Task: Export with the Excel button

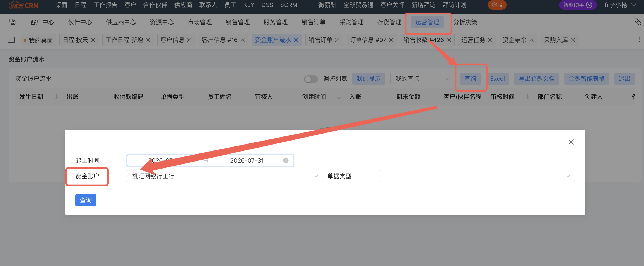Action: pos(497,79)
